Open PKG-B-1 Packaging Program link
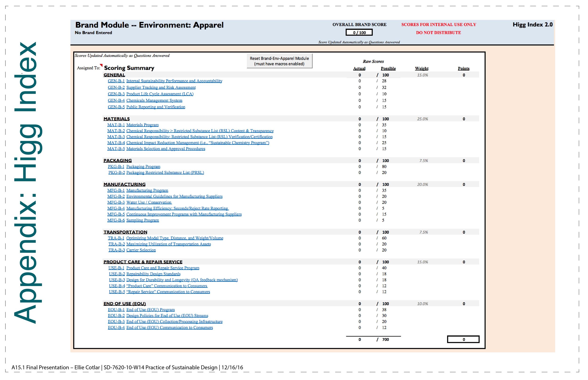 coord(143,167)
